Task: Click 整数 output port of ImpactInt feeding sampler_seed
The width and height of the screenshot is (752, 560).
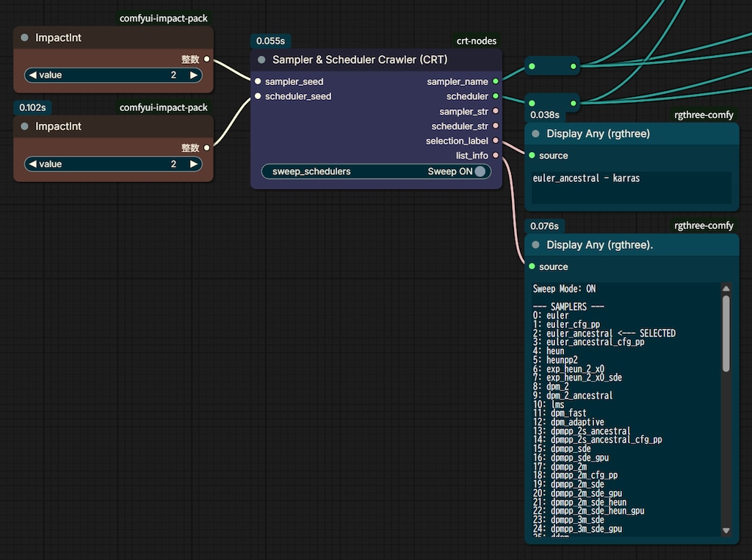Action: coord(206,59)
